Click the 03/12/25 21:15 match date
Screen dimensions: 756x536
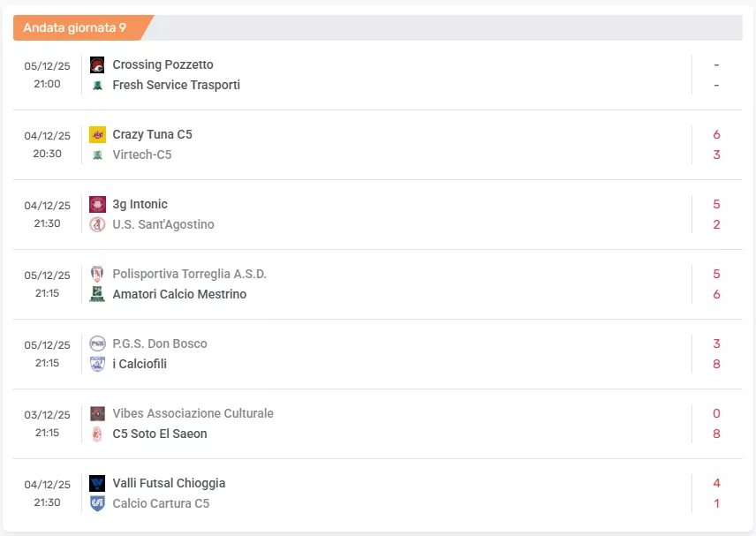coord(47,423)
